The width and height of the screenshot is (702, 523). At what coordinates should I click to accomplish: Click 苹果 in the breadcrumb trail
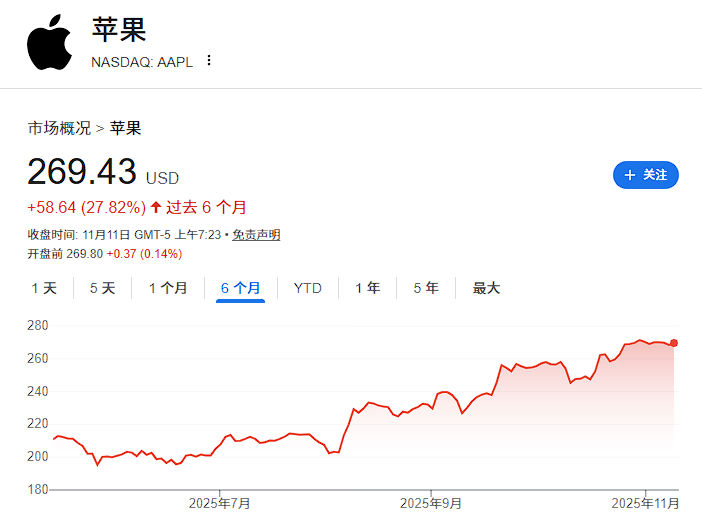125,128
